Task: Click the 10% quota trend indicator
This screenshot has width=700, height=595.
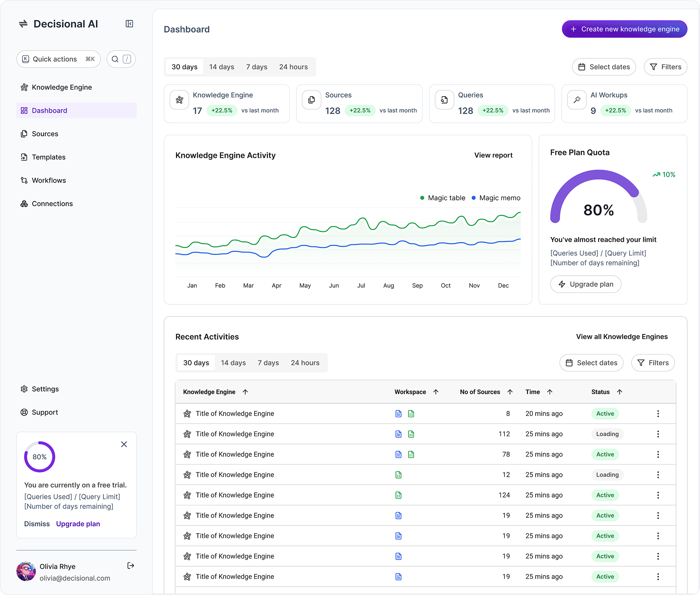Action: pos(664,174)
